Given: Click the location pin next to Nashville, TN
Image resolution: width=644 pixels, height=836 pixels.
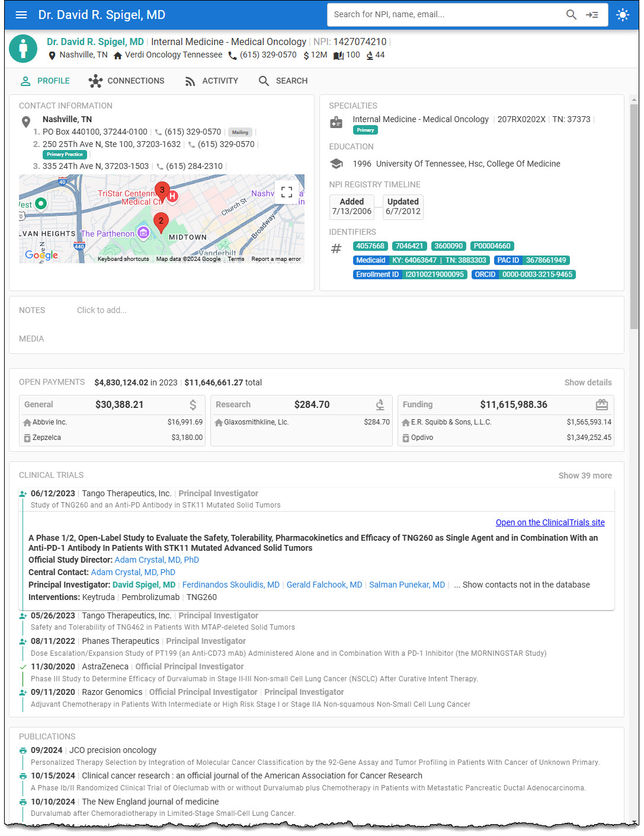Looking at the screenshot, I should click(52, 55).
